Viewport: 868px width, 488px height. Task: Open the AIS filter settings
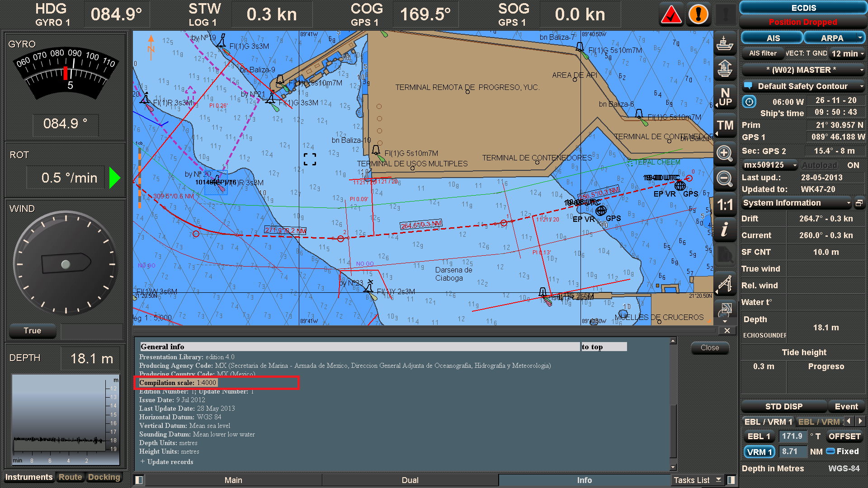(763, 53)
